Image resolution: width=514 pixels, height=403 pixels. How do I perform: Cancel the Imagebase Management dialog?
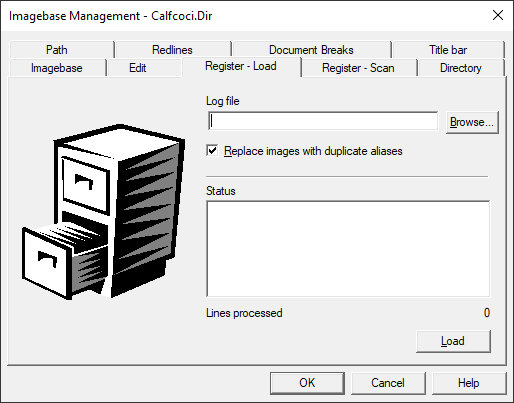pyautogui.click(x=388, y=383)
